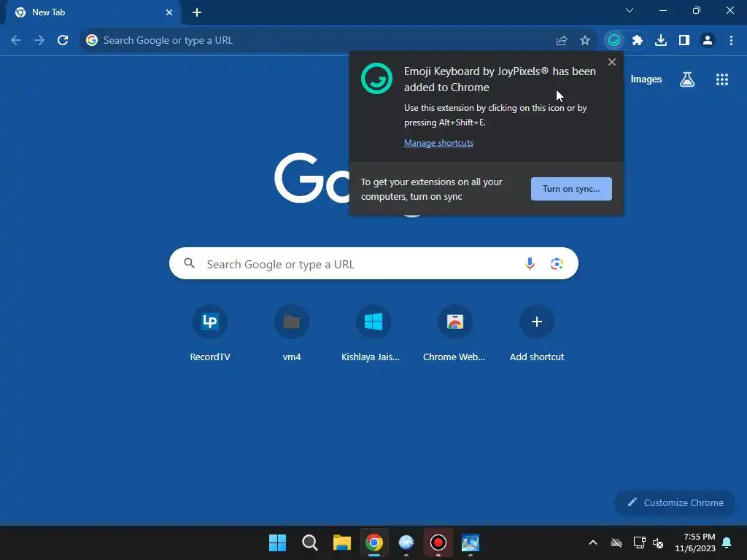The width and height of the screenshot is (747, 560).
Task: Click the cloud sync tray icon
Action: pos(616,542)
